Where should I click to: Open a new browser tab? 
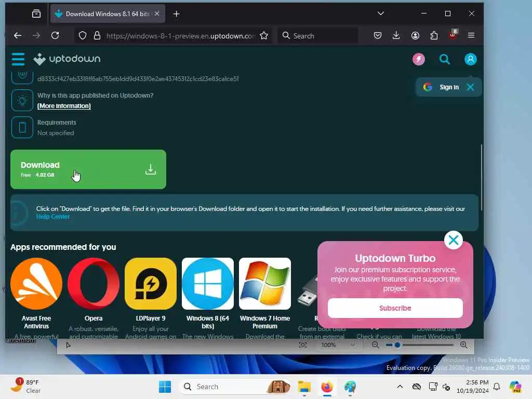tap(177, 14)
